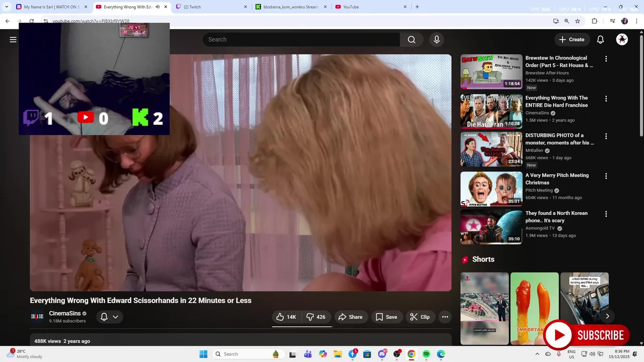Open A Very Merry Pitch Meeting title
Screen dimensions: 644x362
[557, 179]
